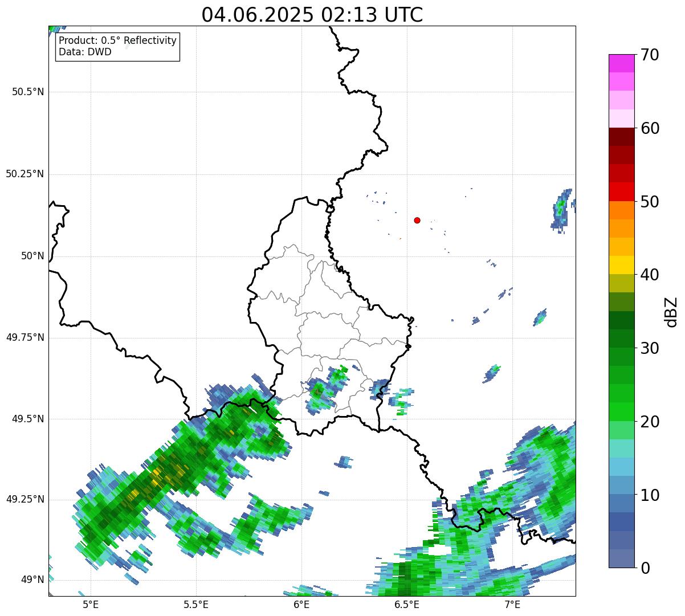Click the dark maroon colorbar swatch below 60

point(622,137)
